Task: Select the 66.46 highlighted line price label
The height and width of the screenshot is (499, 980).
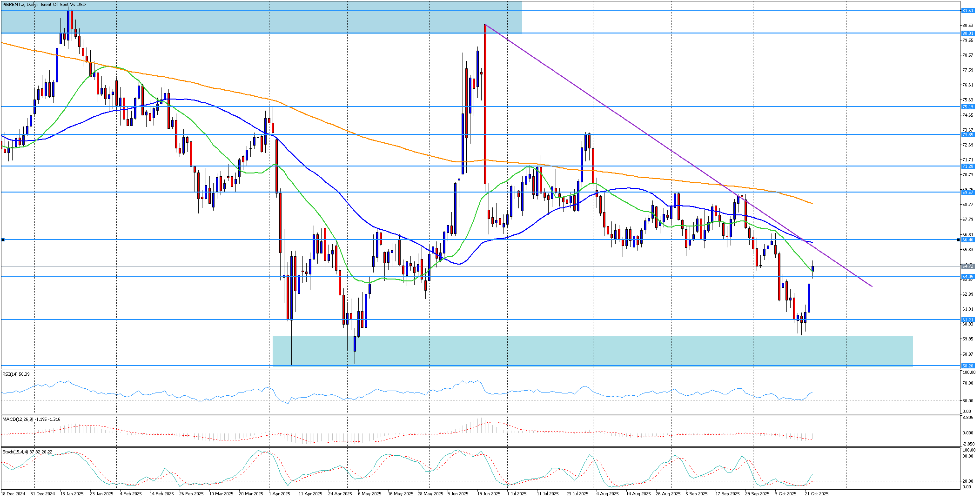Action: [x=967, y=240]
